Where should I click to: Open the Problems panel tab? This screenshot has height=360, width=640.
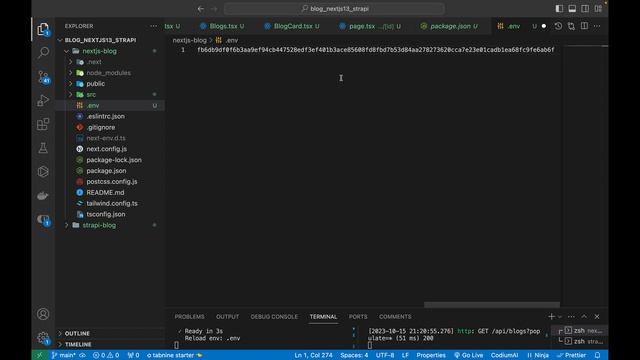(189, 317)
